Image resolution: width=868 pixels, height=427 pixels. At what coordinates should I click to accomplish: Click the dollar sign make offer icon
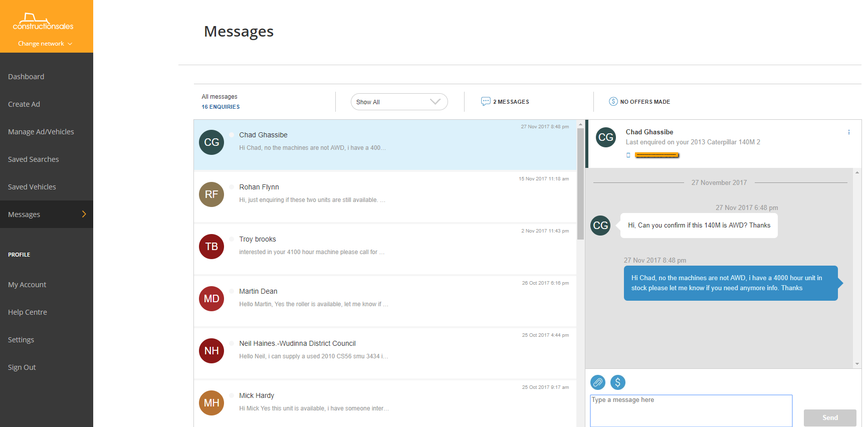click(617, 382)
